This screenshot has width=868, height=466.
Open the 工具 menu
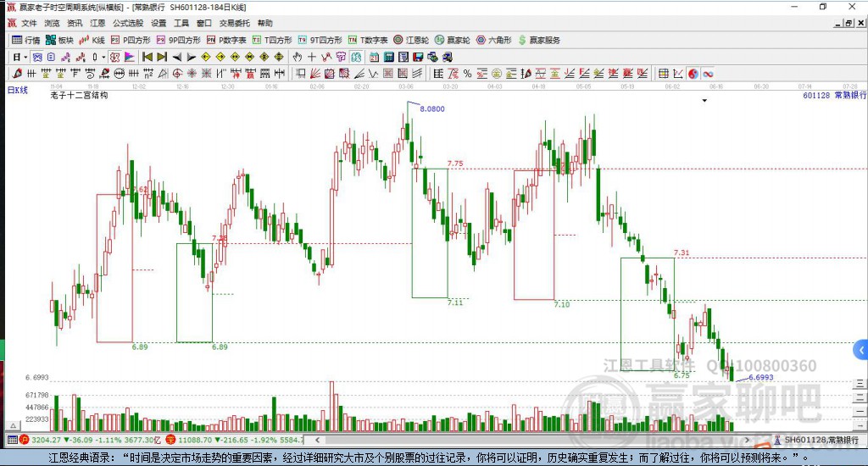click(x=181, y=23)
